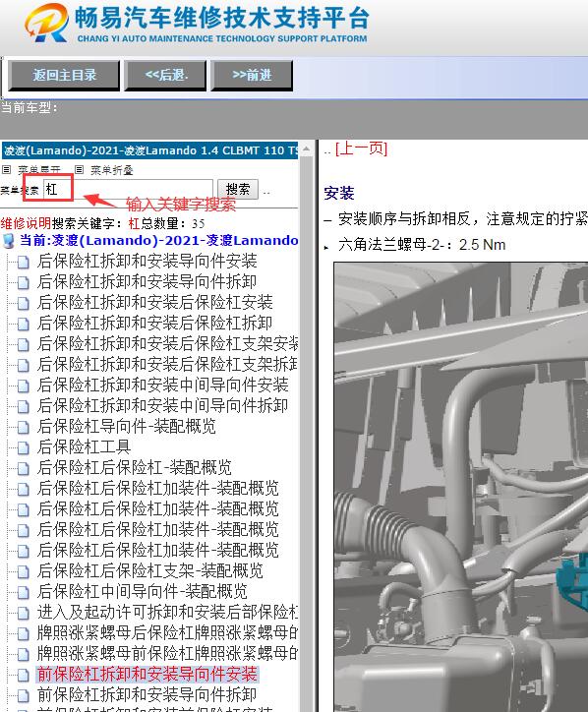Open the 后保险杠工具 entry
The width and height of the screenshot is (588, 712).
tap(84, 446)
